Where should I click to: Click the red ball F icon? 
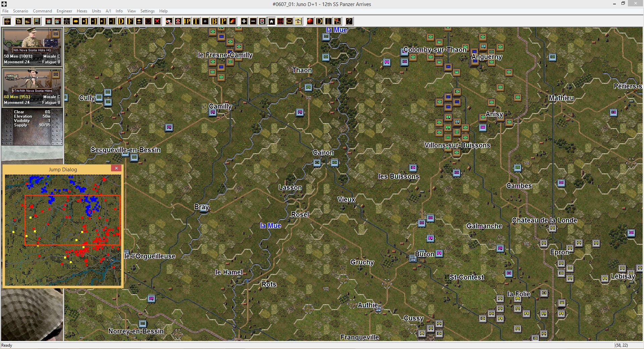[310, 21]
